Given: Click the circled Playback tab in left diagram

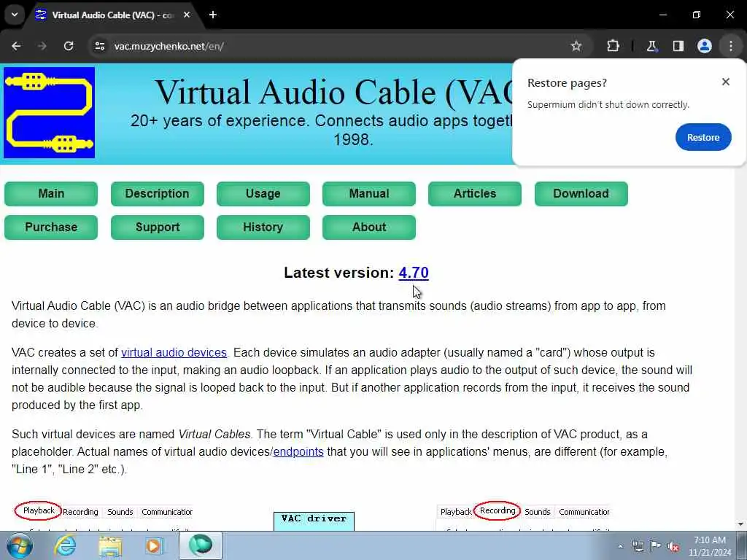Looking at the screenshot, I should (39, 510).
